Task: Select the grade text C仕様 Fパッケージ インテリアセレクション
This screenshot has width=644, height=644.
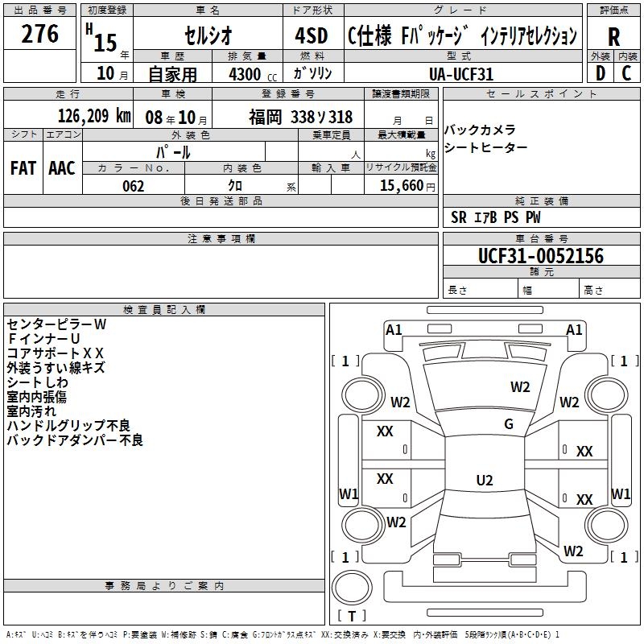Action: point(462,35)
